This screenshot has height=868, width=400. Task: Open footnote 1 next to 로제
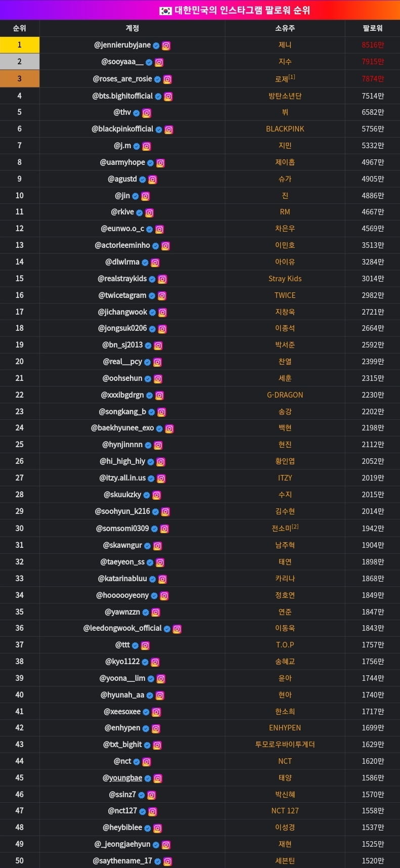point(292,77)
